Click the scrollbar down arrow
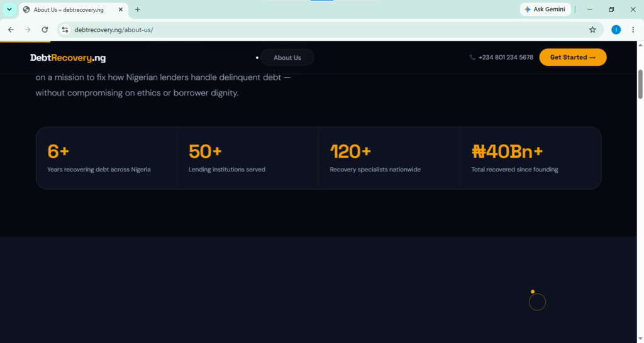Viewport: 644px width, 343px height. 640,339
